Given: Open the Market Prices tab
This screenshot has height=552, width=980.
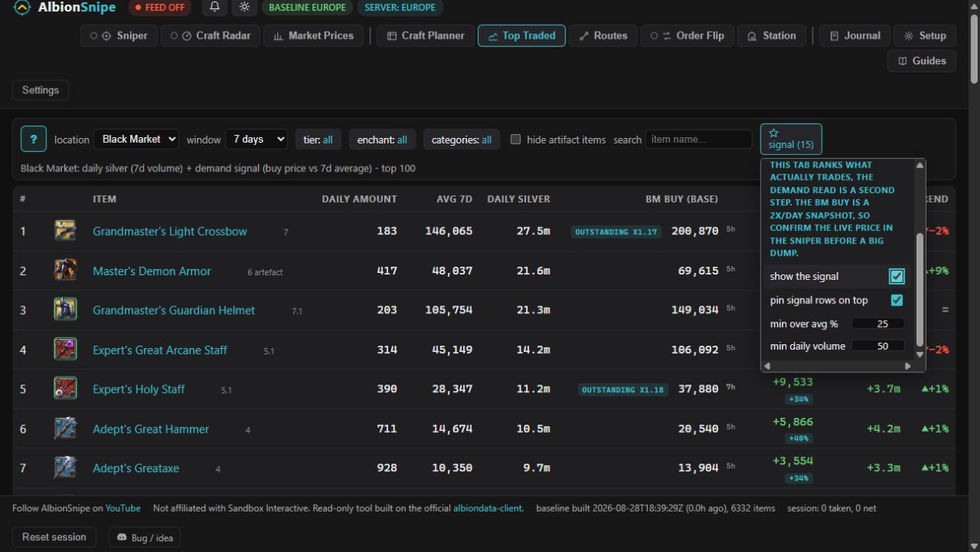Looking at the screenshot, I should 313,36.
